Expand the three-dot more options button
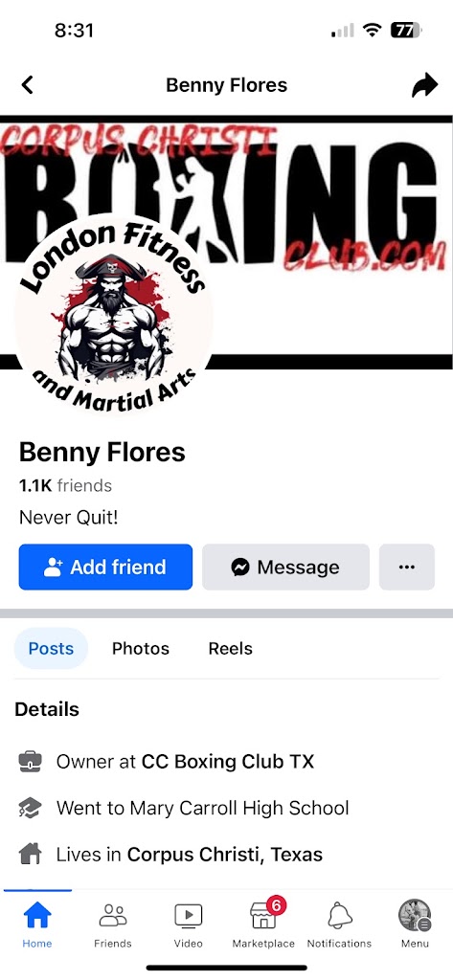453x980 pixels. pos(407,567)
